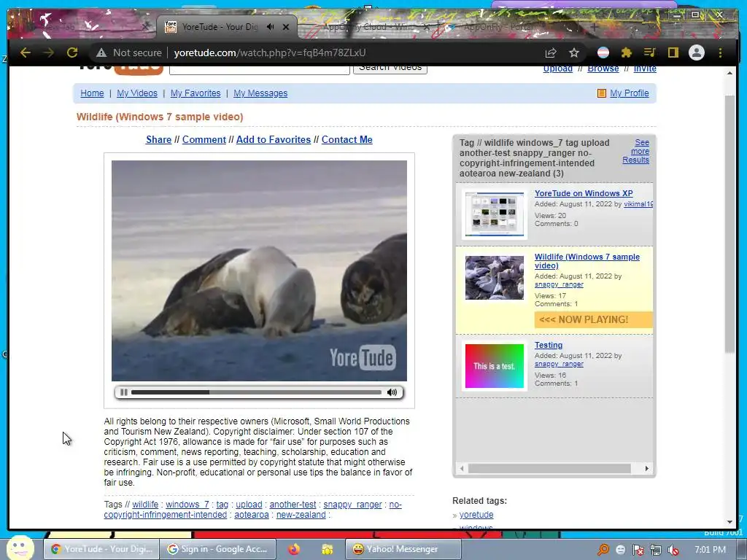
Task: Click the Comment link above video
Action: (204, 139)
